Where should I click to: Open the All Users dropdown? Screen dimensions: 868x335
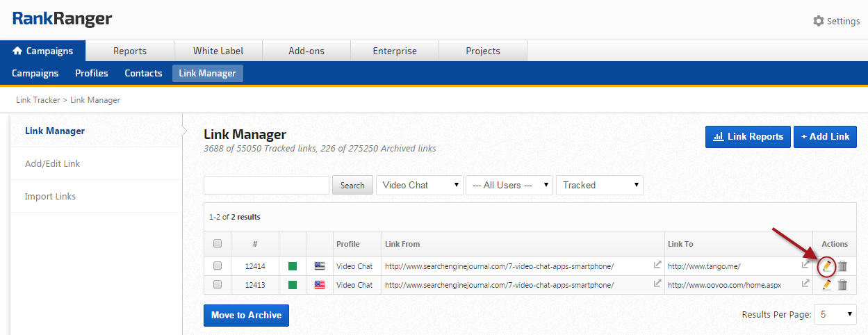[x=509, y=185]
